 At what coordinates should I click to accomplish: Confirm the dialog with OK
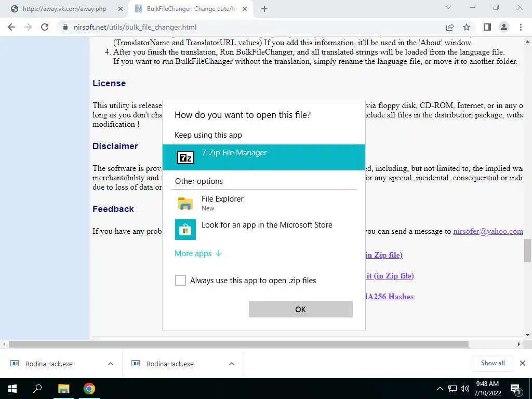[301, 309]
